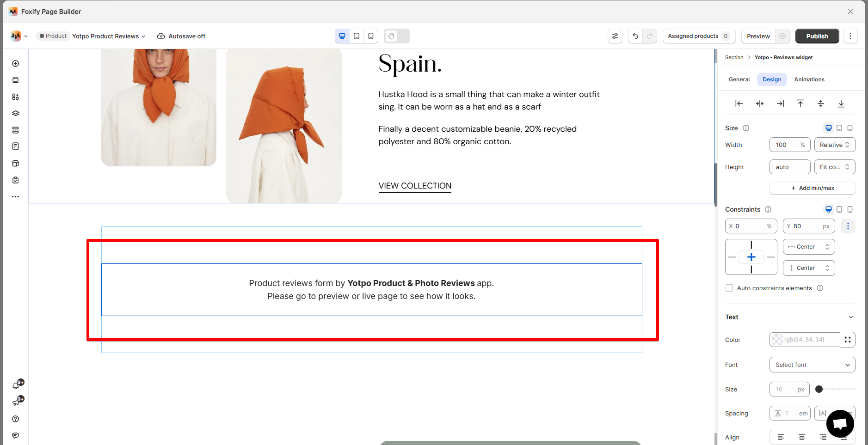
Task: Switch to mobile device view icon
Action: coord(371,36)
